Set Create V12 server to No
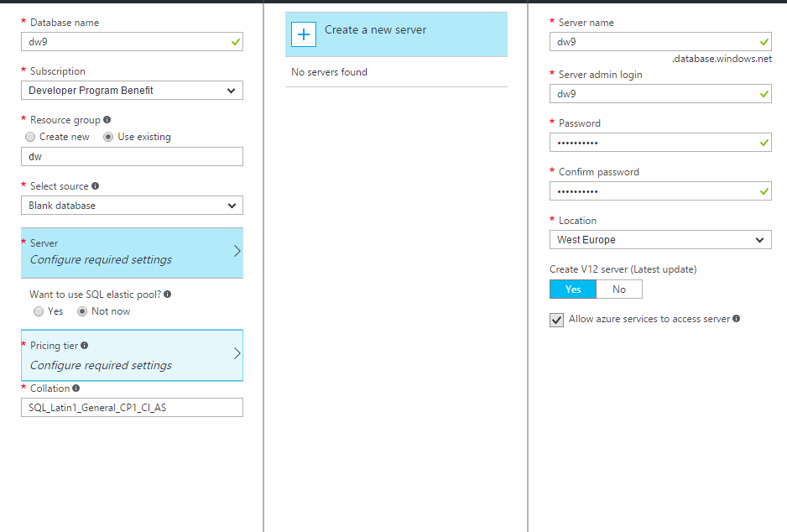Image resolution: width=787 pixels, height=532 pixels. pos(619,289)
